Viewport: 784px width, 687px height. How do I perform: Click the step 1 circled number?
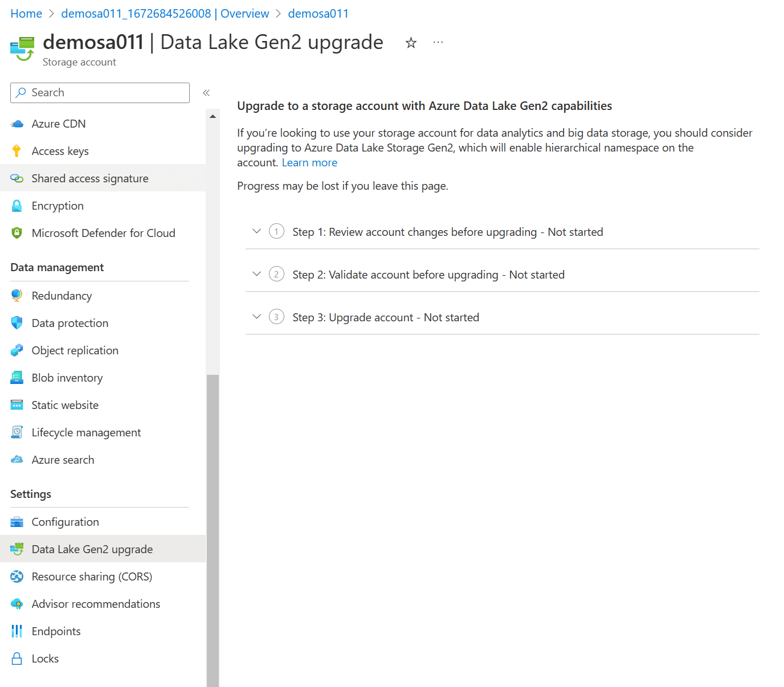pyautogui.click(x=276, y=231)
